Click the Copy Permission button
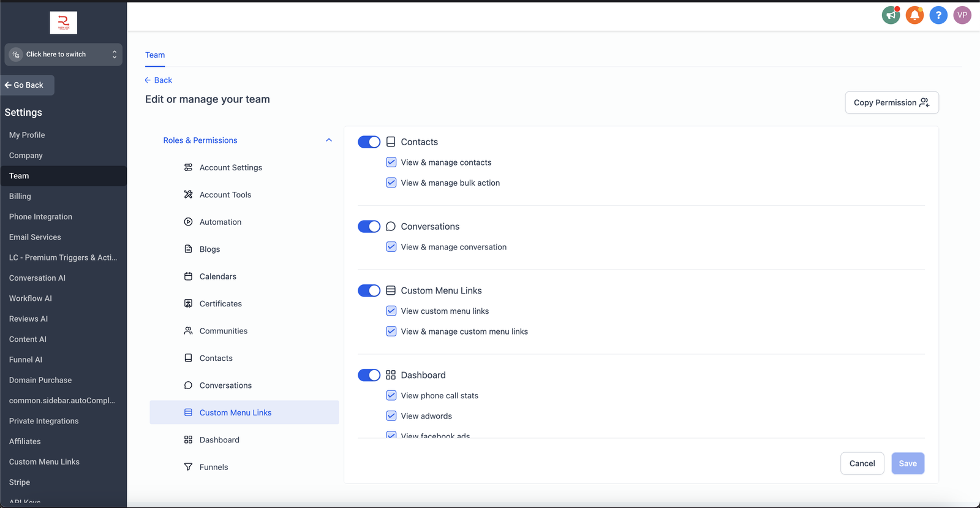 pyautogui.click(x=891, y=103)
